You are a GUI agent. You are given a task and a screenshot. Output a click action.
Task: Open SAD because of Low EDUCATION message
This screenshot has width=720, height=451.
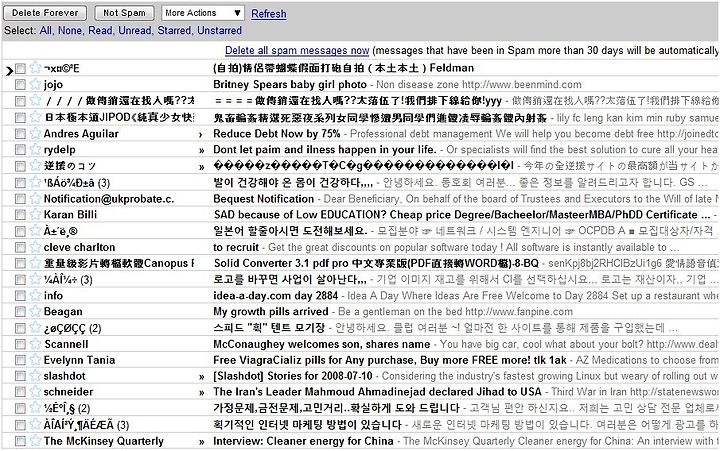462,215
